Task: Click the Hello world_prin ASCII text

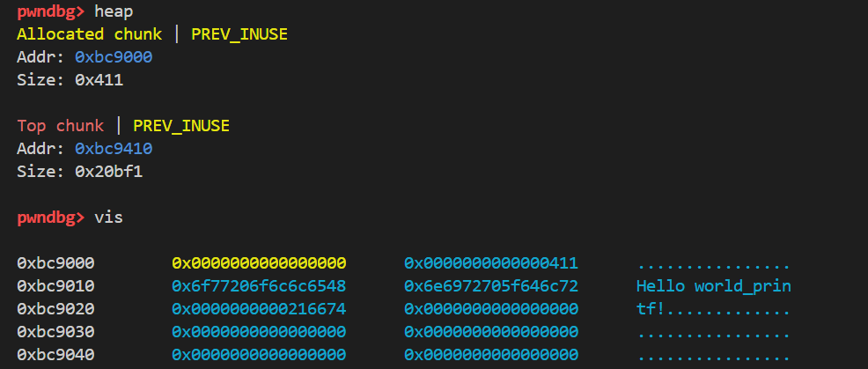Action: pyautogui.click(x=714, y=286)
